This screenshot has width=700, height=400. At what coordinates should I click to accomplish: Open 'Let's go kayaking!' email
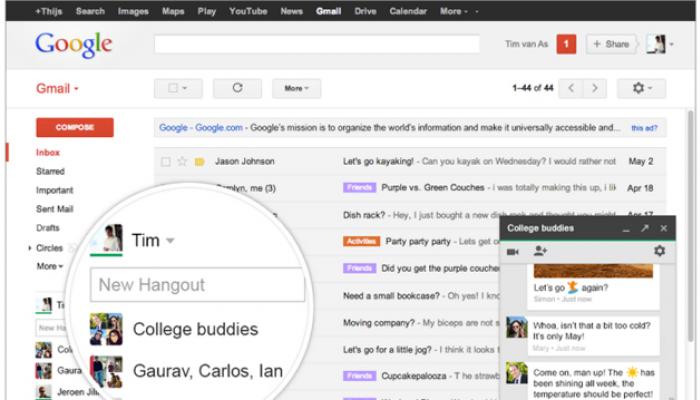click(x=378, y=161)
